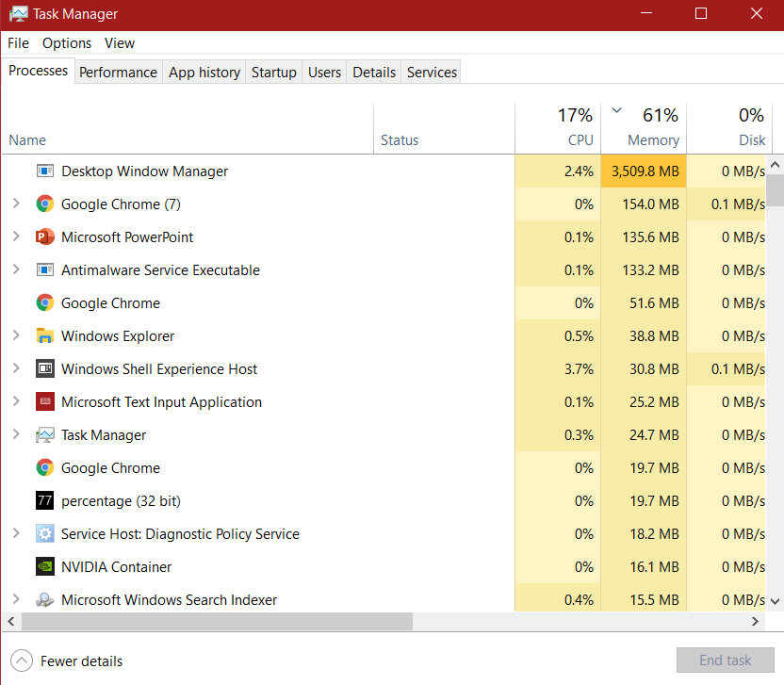Switch to the Performance tab
This screenshot has height=685, width=784.
pos(118,73)
